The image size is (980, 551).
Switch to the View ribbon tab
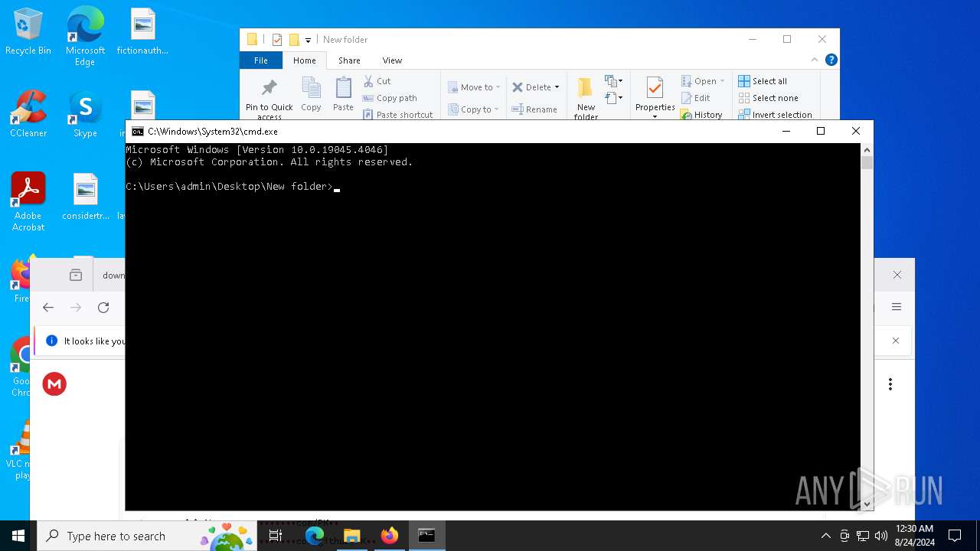[x=392, y=60]
